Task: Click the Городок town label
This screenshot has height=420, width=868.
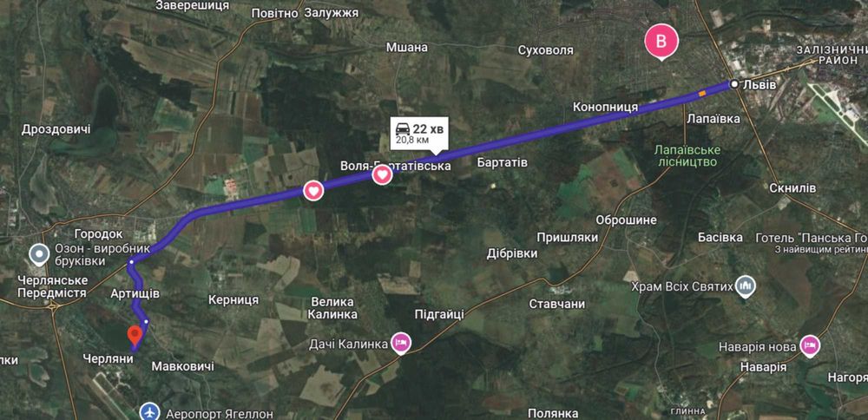Action: (x=99, y=234)
